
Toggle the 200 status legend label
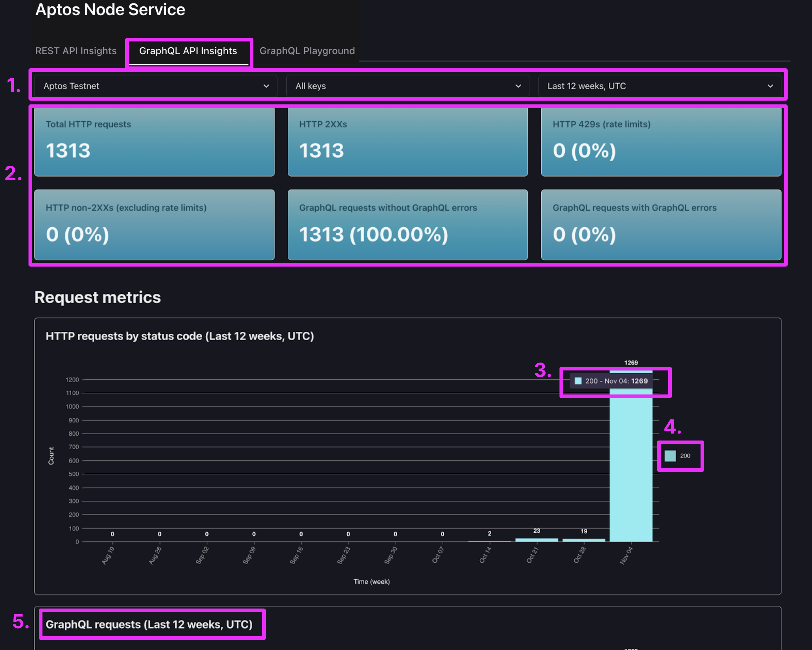685,456
